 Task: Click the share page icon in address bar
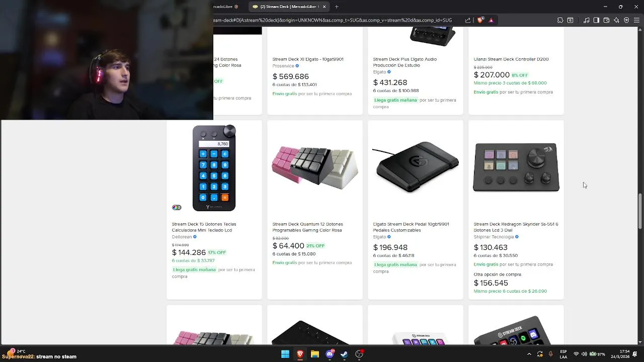click(468, 20)
